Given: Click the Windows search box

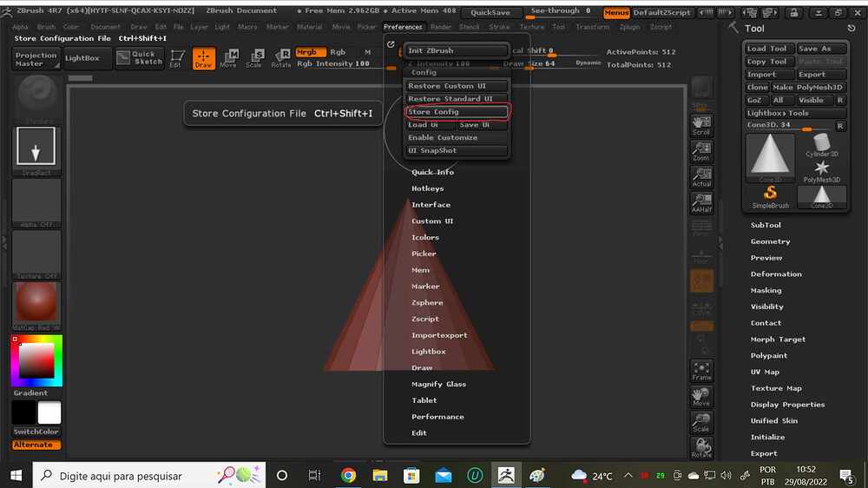Looking at the screenshot, I should (x=149, y=475).
